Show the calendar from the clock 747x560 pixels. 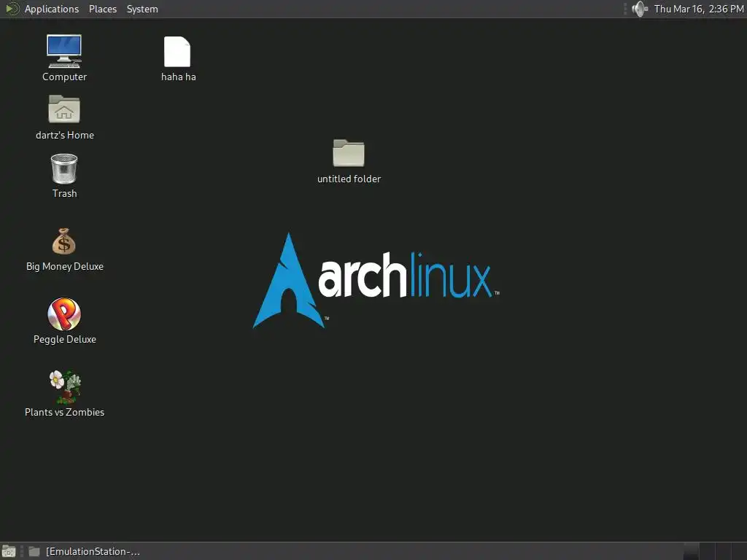pos(698,9)
